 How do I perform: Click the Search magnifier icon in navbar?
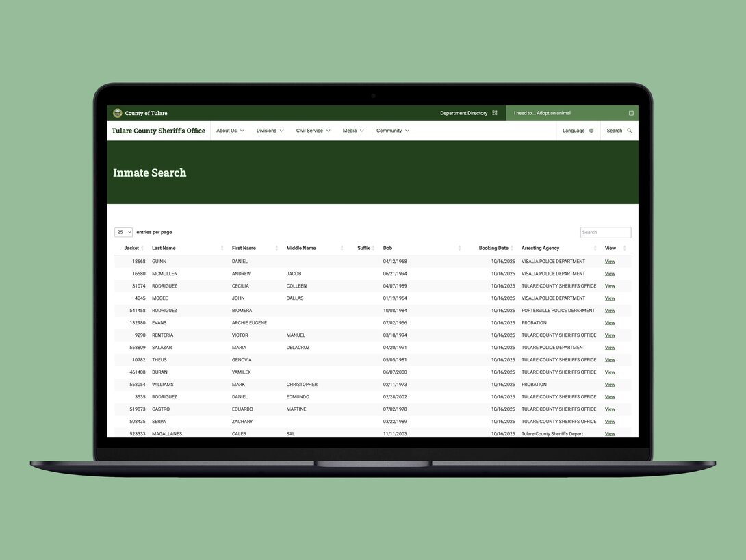click(630, 131)
